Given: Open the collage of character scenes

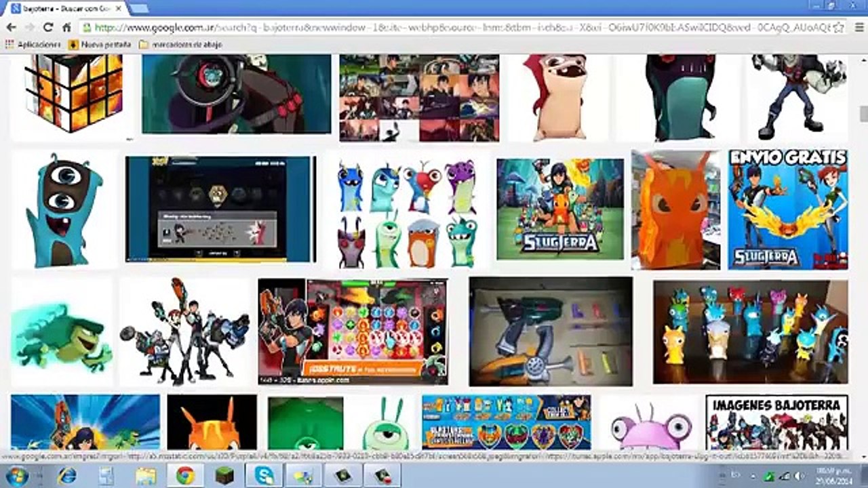Looking at the screenshot, I should 419,98.
